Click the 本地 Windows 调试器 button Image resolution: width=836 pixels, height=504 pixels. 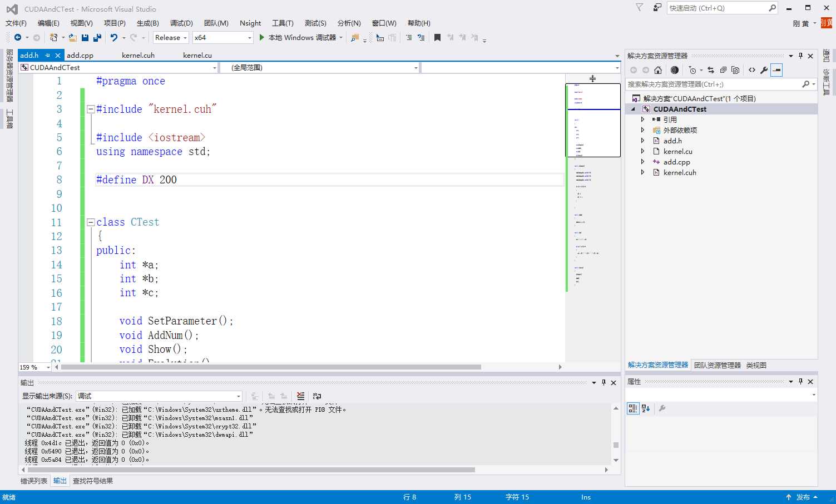(301, 37)
